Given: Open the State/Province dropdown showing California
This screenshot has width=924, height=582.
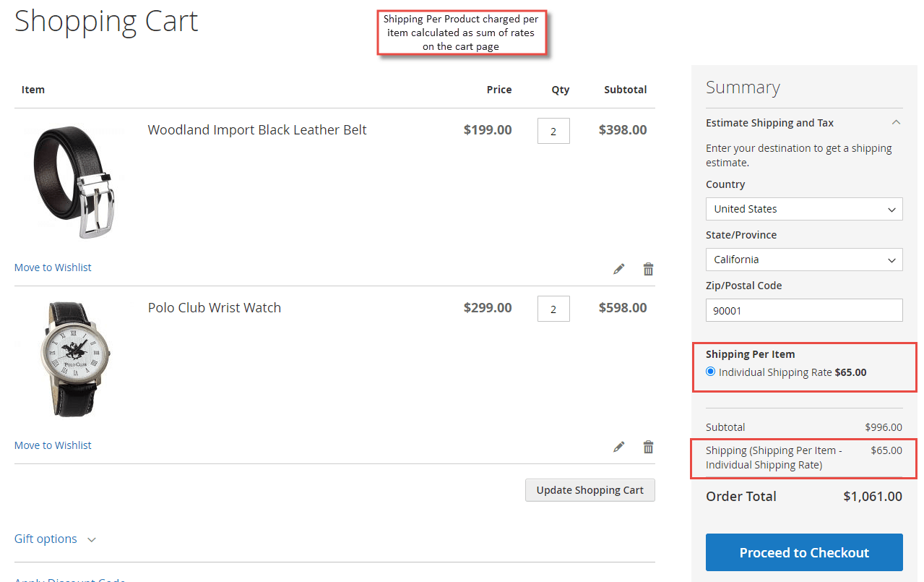Looking at the screenshot, I should point(804,260).
